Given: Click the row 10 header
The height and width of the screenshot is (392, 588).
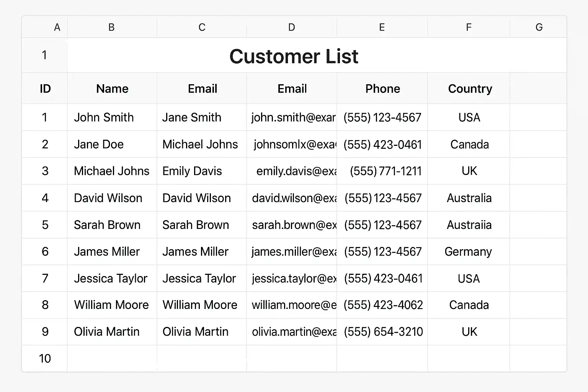Looking at the screenshot, I should pos(45,359).
